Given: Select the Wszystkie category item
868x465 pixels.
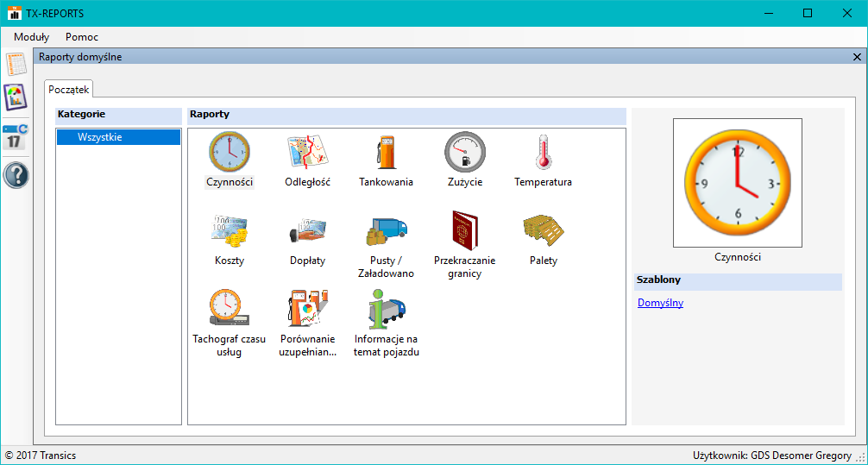Looking at the screenshot, I should coord(100,137).
